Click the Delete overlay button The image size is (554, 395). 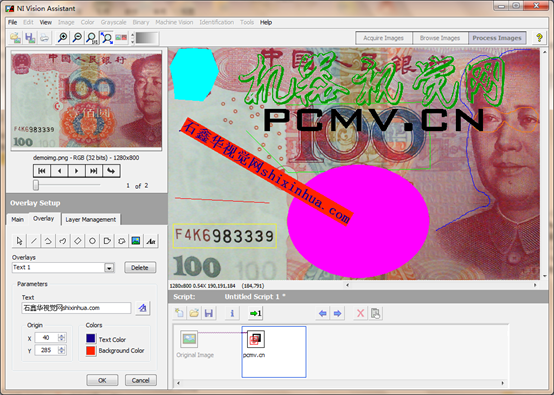pos(140,268)
